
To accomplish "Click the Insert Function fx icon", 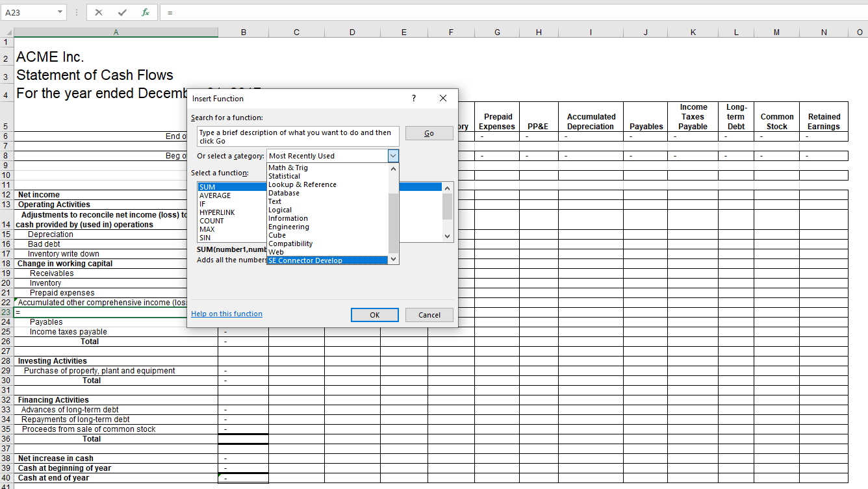I will tap(146, 12).
